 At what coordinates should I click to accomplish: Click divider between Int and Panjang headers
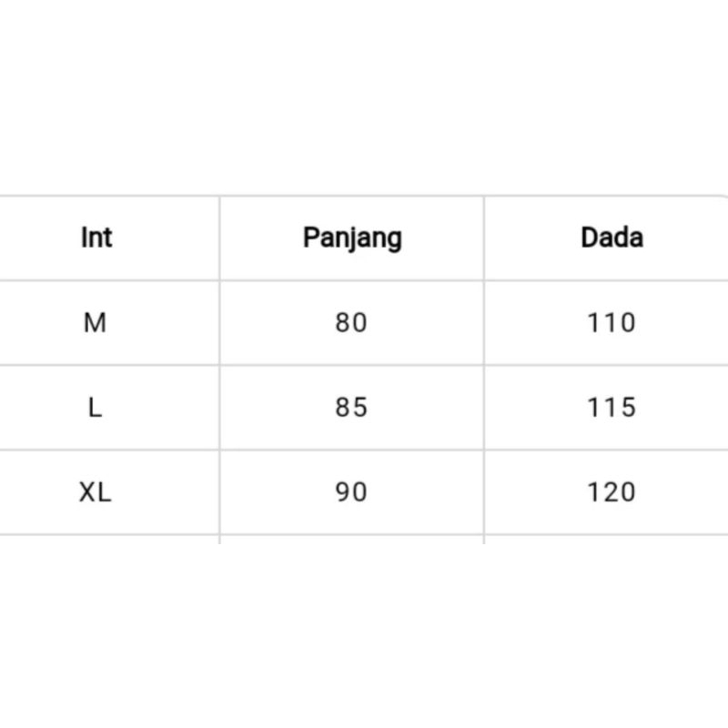pos(219,238)
